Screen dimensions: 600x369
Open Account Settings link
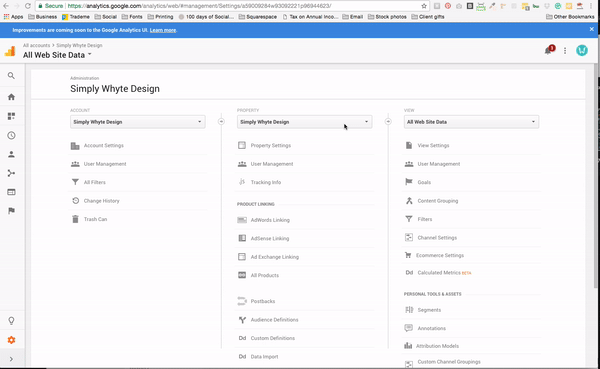[104, 145]
